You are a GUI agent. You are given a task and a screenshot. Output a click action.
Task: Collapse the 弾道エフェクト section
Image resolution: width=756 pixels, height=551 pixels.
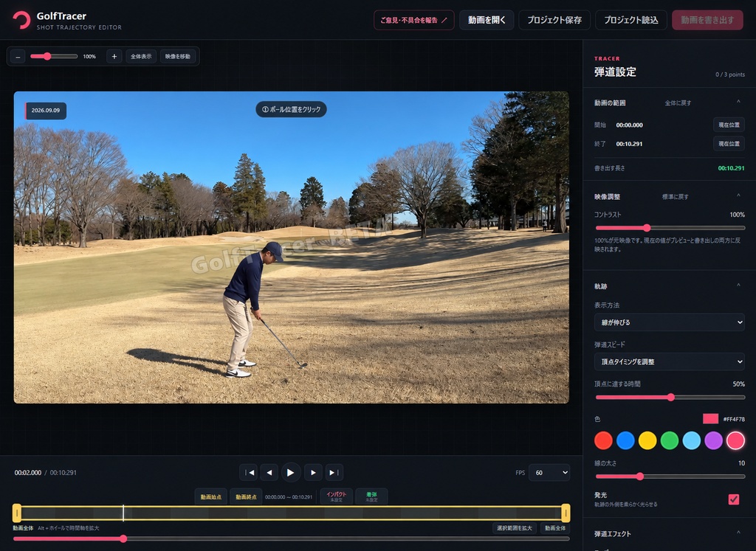[x=738, y=533]
